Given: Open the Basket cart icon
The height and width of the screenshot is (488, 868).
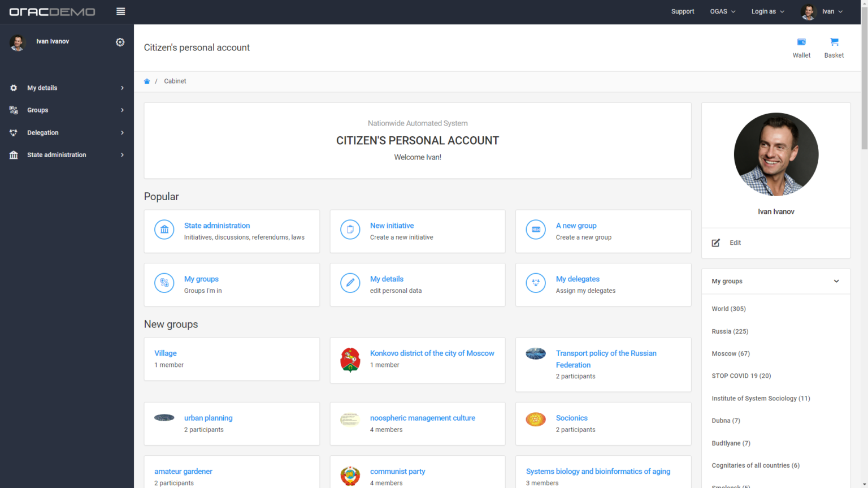Looking at the screenshot, I should 834,42.
